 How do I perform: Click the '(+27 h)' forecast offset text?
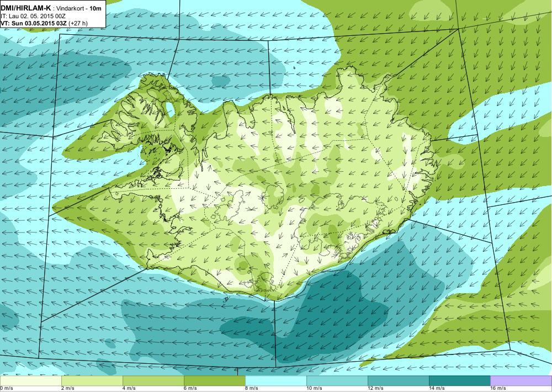pyautogui.click(x=78, y=23)
